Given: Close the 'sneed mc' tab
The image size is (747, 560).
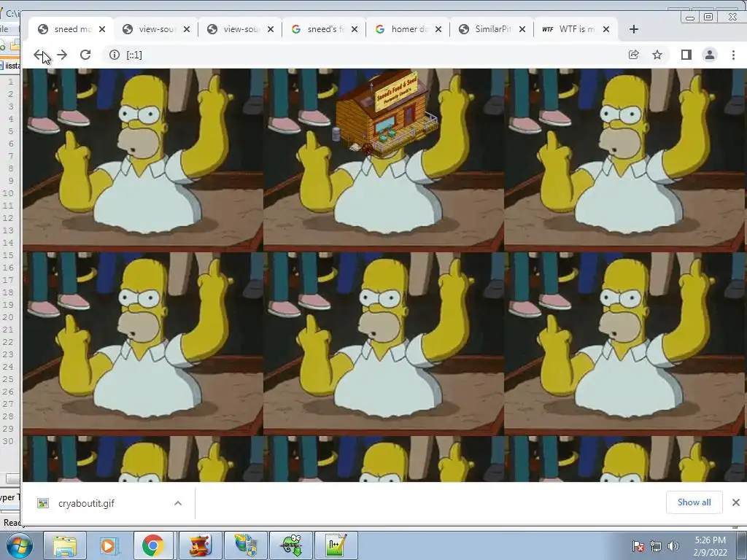Looking at the screenshot, I should [x=102, y=29].
